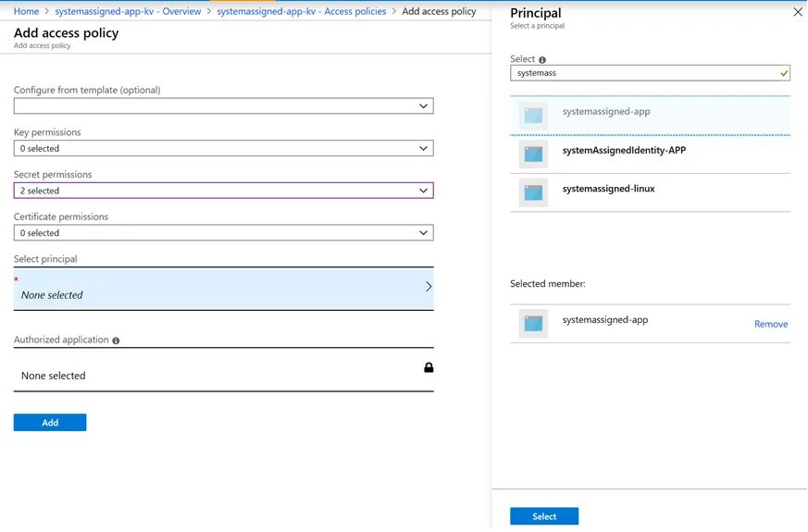Image resolution: width=808 pixels, height=532 pixels.
Task: Expand the Certificate permissions dropdown
Action: coord(223,233)
